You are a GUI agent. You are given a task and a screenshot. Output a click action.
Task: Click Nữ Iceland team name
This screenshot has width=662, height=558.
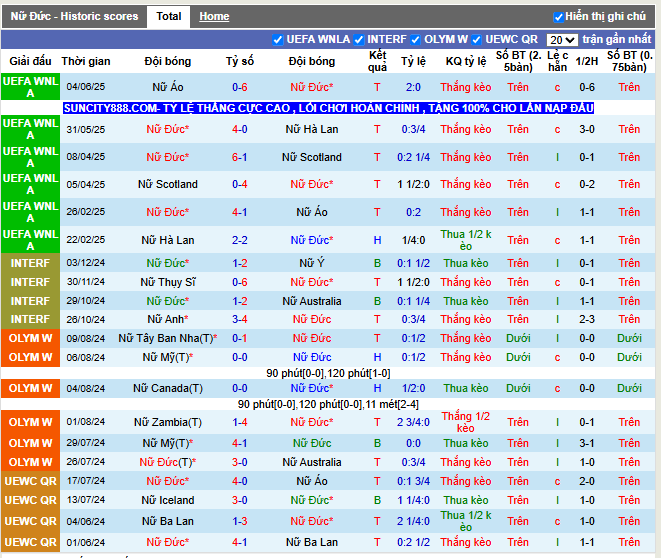click(x=168, y=500)
